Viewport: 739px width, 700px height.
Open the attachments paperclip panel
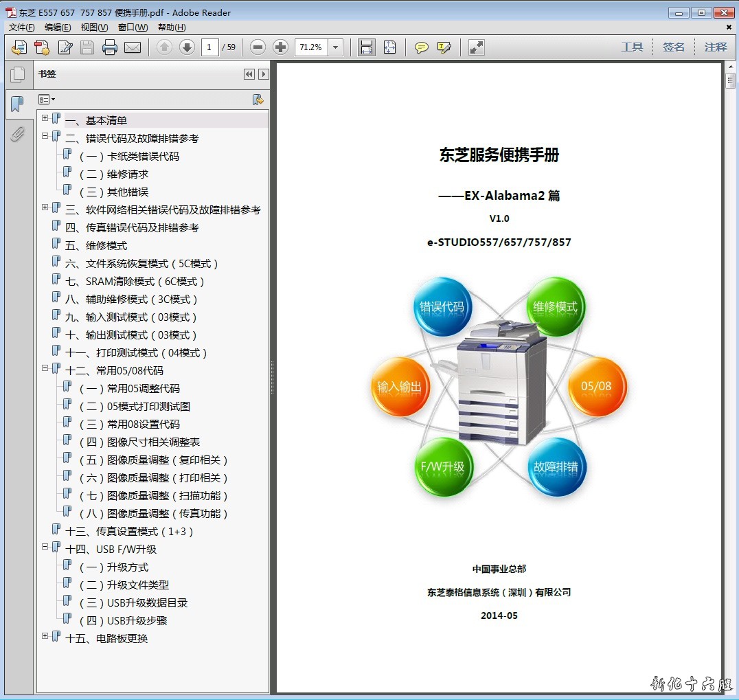tap(17, 134)
